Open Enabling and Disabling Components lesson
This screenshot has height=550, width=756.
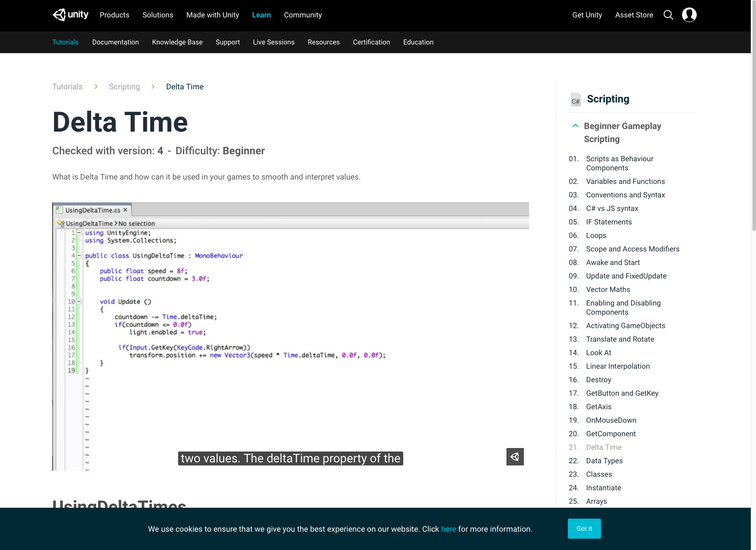pyautogui.click(x=623, y=308)
